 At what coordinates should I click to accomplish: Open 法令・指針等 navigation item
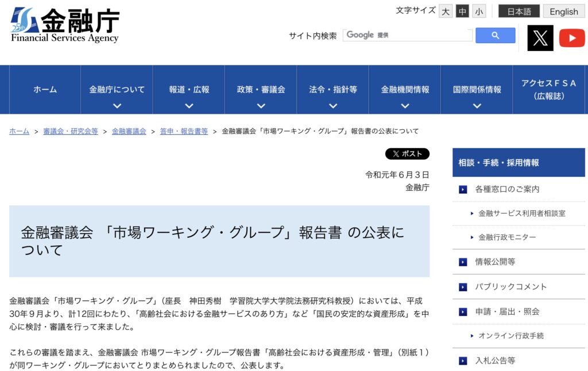333,90
